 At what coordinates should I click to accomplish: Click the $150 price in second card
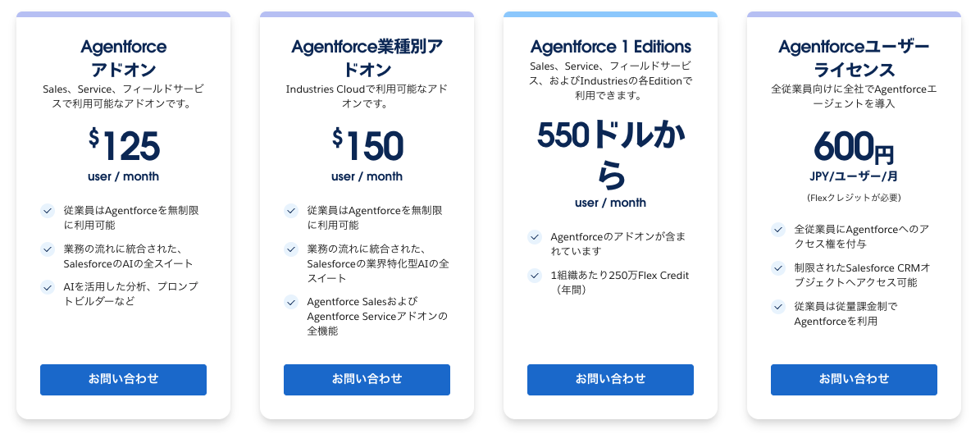[367, 146]
